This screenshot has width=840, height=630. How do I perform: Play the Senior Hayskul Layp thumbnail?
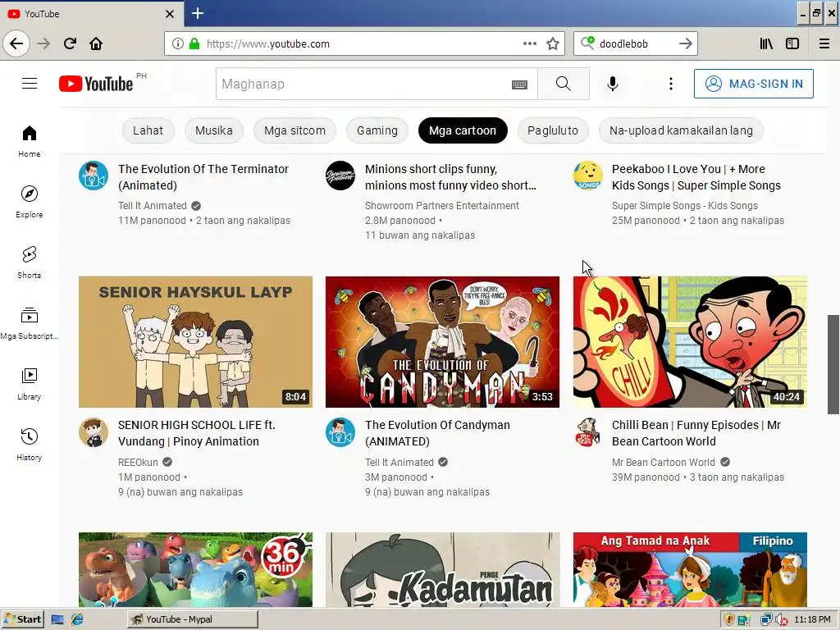point(195,342)
